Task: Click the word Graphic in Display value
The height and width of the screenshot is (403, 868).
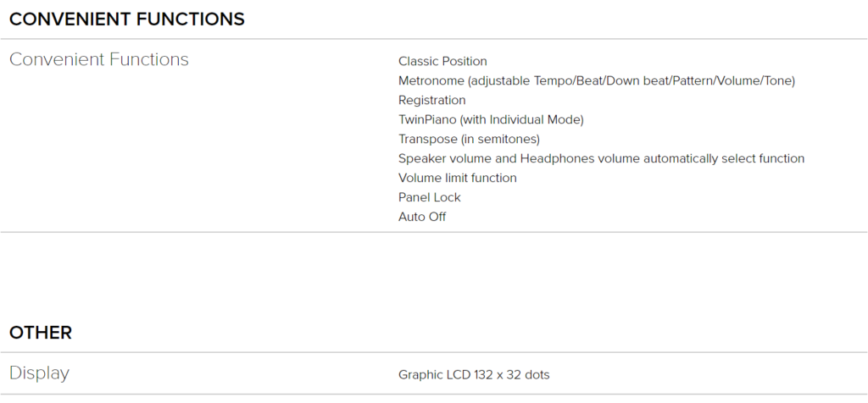Action: point(420,375)
